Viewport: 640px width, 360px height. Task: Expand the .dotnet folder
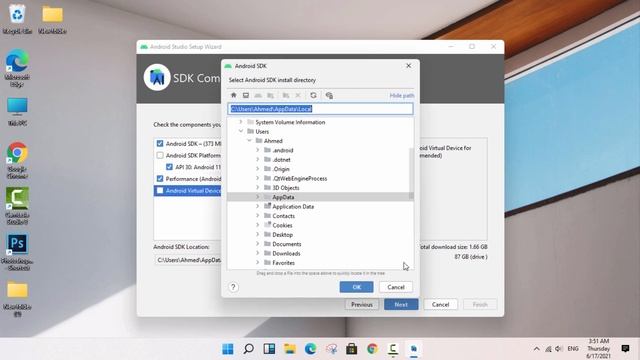click(x=258, y=160)
